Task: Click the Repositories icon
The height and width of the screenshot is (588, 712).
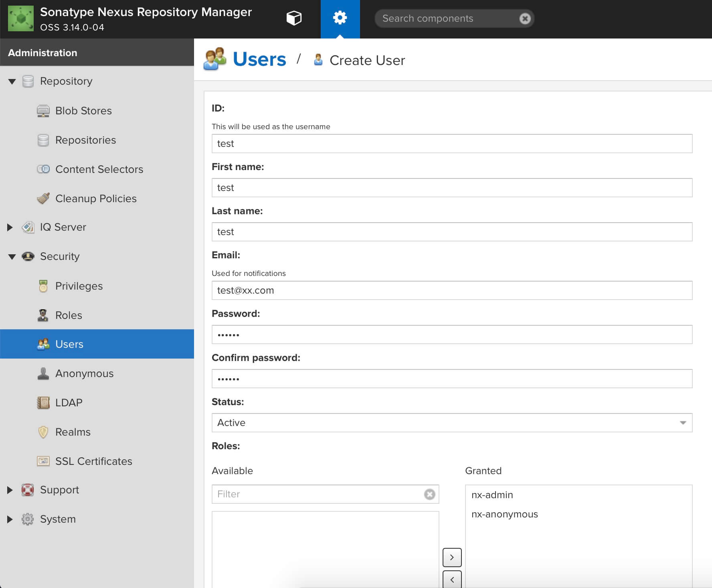Action: coord(43,140)
